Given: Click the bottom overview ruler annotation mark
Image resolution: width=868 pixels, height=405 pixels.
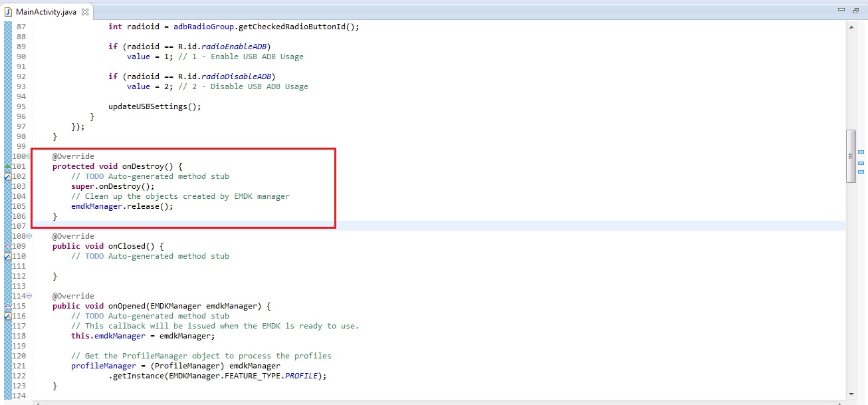Looking at the screenshot, I should (861, 173).
